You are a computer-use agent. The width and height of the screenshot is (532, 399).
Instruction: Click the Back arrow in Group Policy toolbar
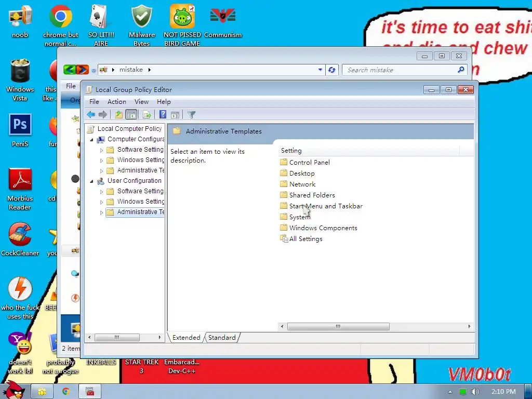[91, 115]
